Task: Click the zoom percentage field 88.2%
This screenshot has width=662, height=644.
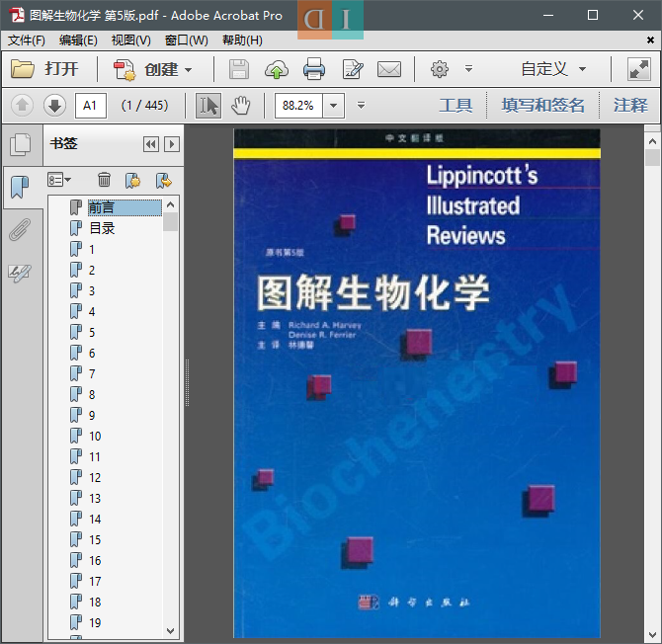Action: (x=298, y=106)
